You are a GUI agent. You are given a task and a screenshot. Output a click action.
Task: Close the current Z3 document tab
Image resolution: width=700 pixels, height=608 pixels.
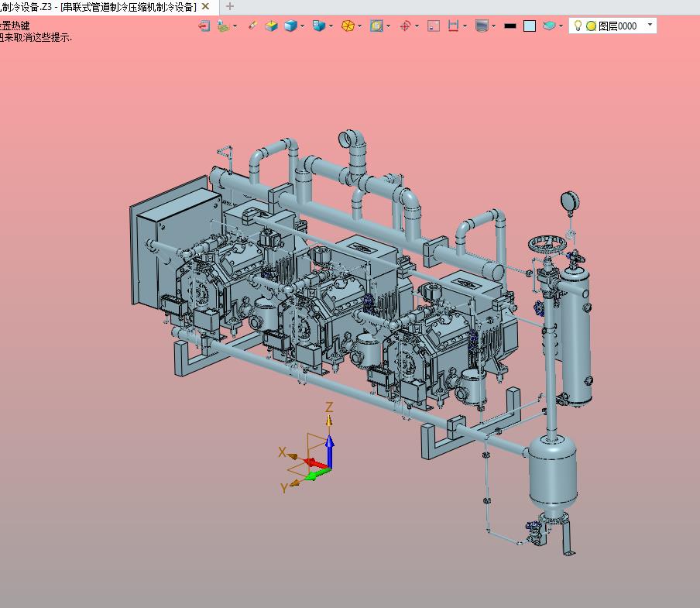click(x=205, y=7)
